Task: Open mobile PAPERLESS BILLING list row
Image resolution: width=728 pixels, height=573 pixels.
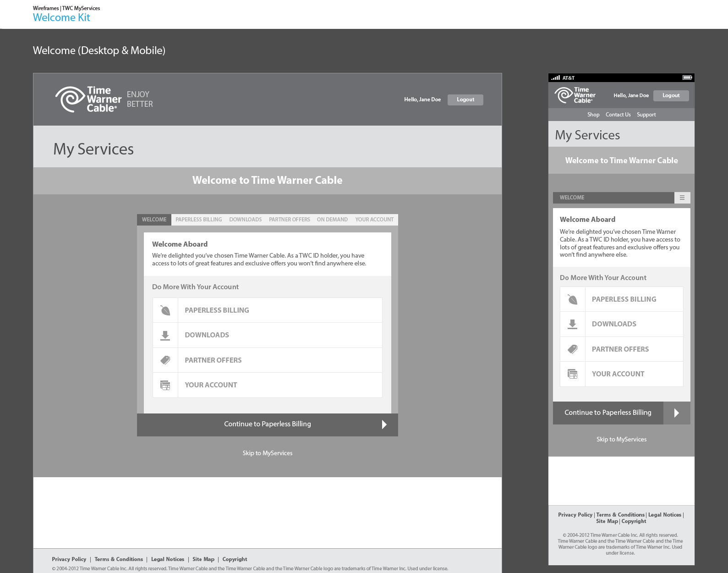Action: tap(622, 299)
